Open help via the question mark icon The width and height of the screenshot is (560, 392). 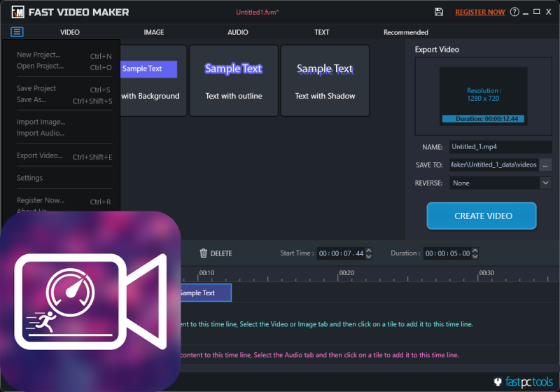514,12
